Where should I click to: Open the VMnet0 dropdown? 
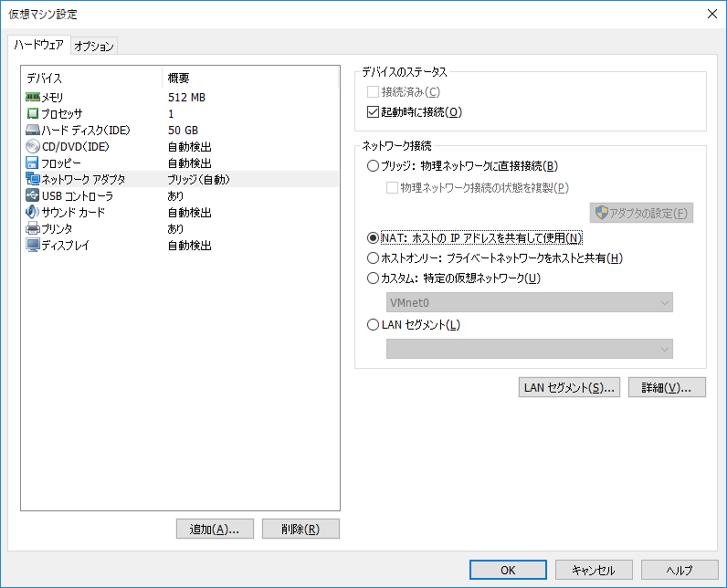[530, 302]
